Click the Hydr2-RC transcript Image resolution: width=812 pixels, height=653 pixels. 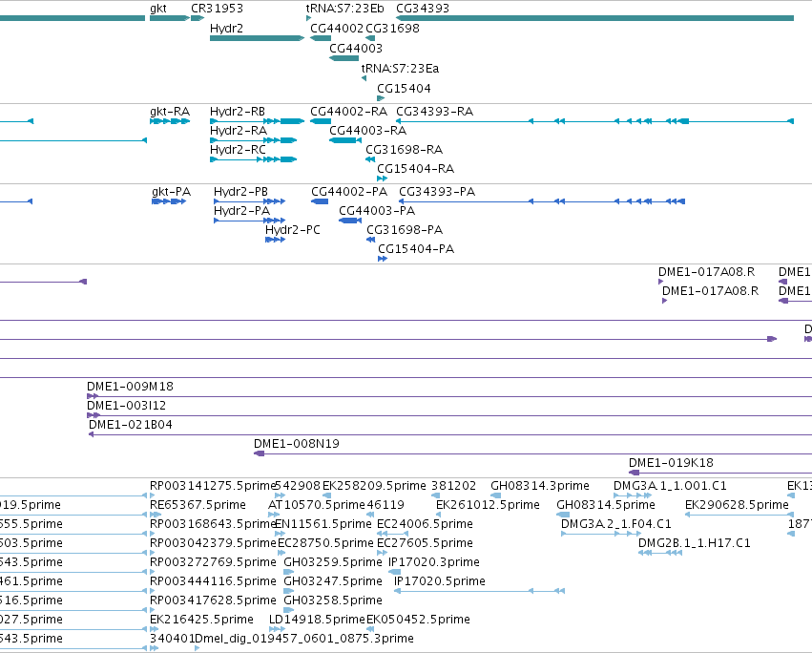(x=253, y=159)
